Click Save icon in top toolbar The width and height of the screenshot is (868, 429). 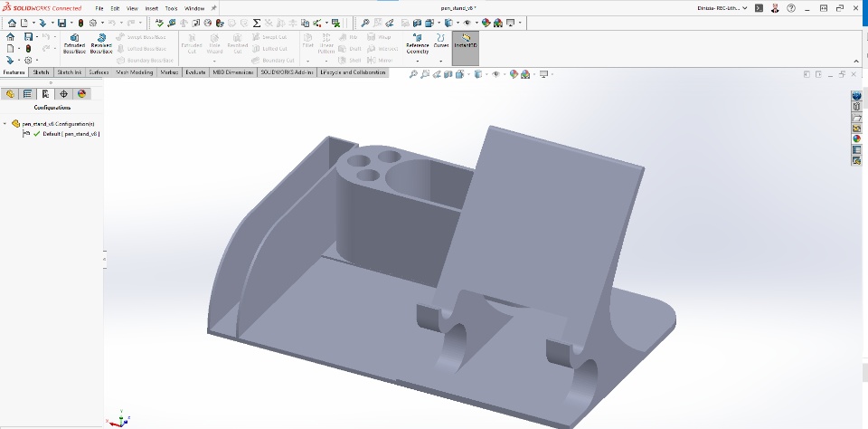click(62, 23)
